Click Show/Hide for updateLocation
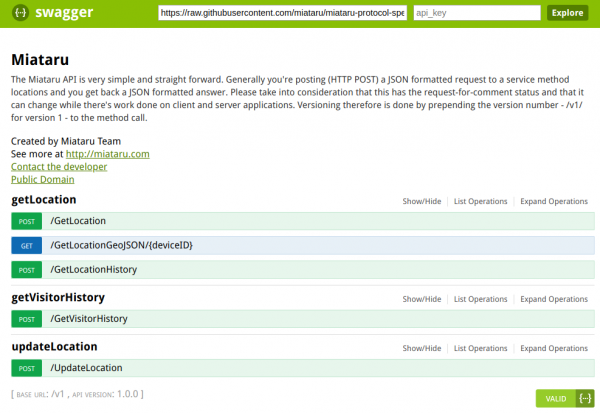The image size is (600, 413). (422, 348)
